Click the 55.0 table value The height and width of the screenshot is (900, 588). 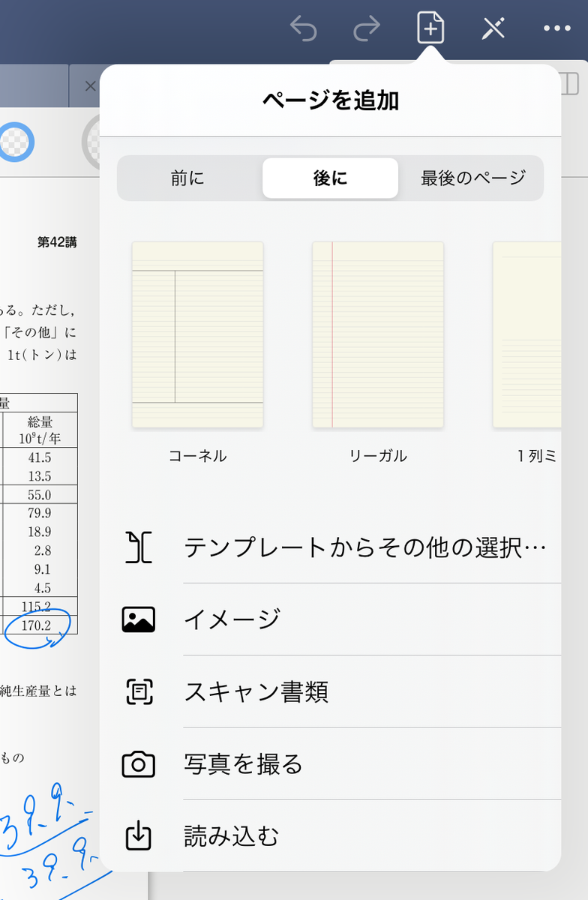(x=39, y=495)
